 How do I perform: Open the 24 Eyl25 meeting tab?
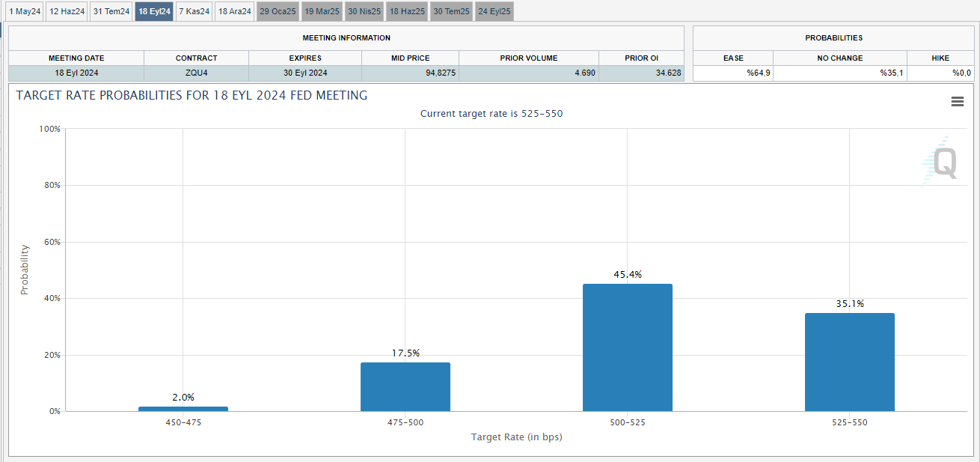pos(494,11)
